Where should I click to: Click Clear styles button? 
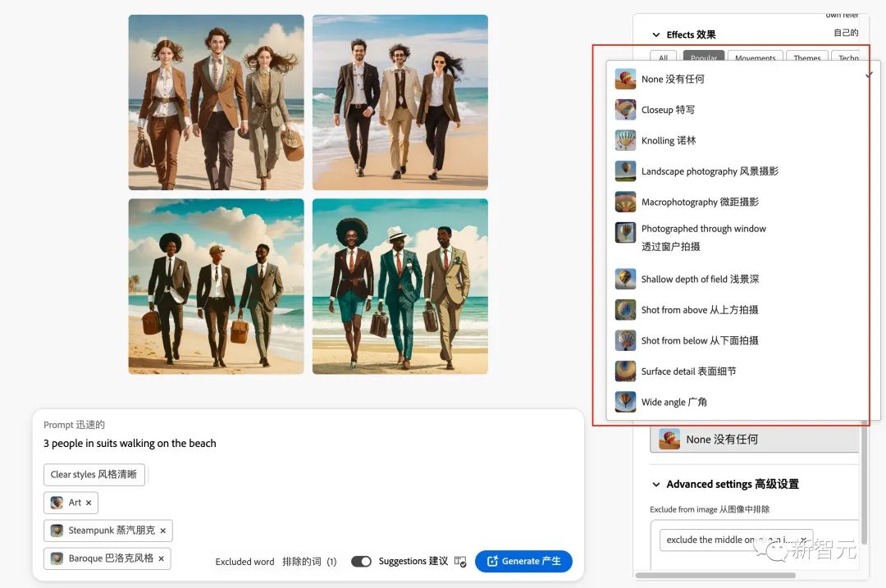94,475
